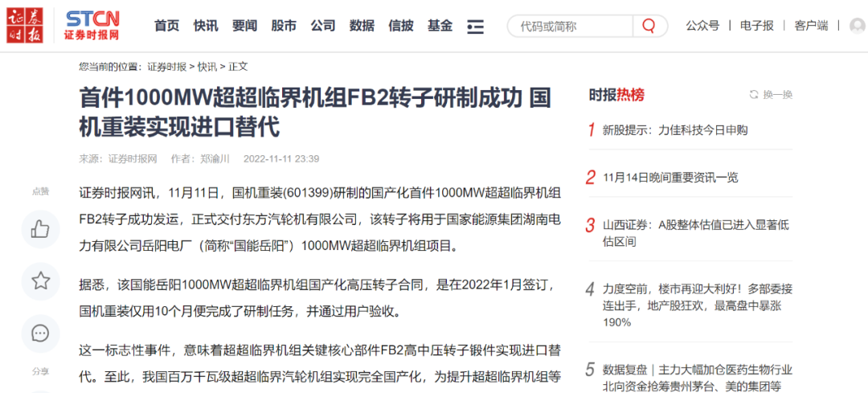Viewport: 868px width, 393px height.
Task: Click the comment bubble icon
Action: (x=40, y=334)
